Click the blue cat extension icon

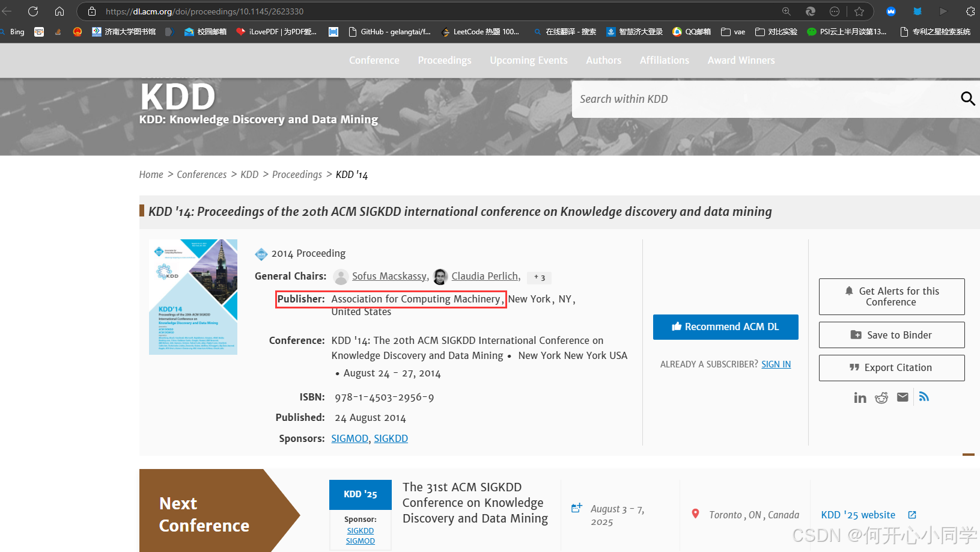(918, 11)
